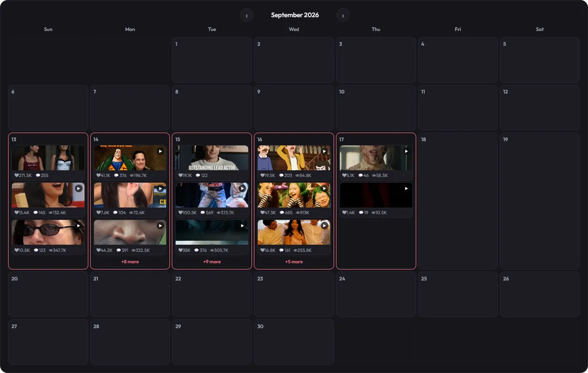Click the comment icon beside 391
Viewport: 588px width, 373px height.
pos(118,250)
